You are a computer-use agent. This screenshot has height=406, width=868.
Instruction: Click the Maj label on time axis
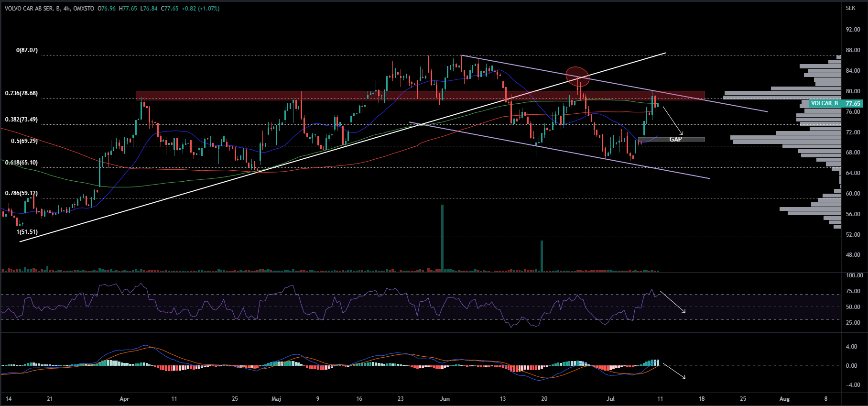(x=276, y=399)
